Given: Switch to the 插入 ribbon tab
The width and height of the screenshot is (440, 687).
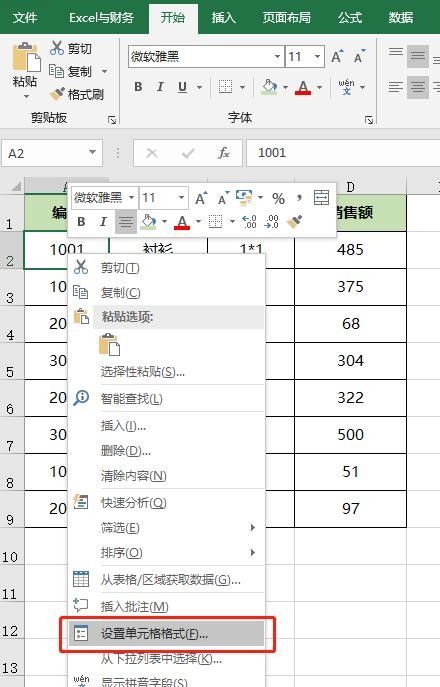Looking at the screenshot, I should click(224, 18).
